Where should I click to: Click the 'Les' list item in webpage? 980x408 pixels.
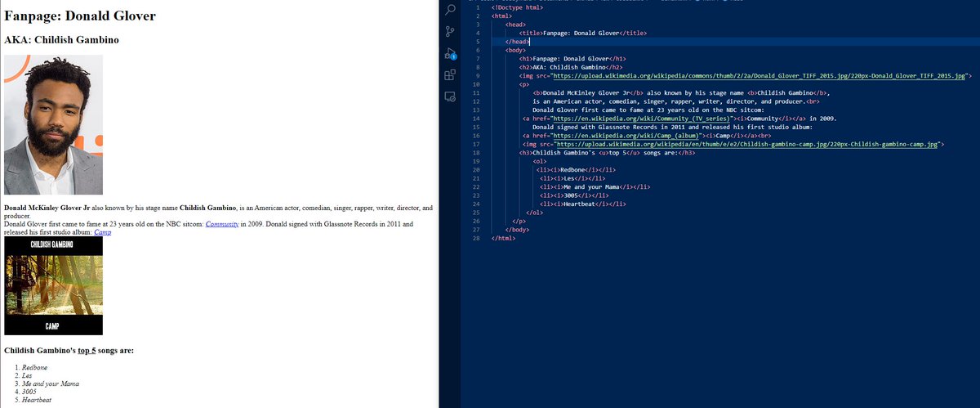28,376
